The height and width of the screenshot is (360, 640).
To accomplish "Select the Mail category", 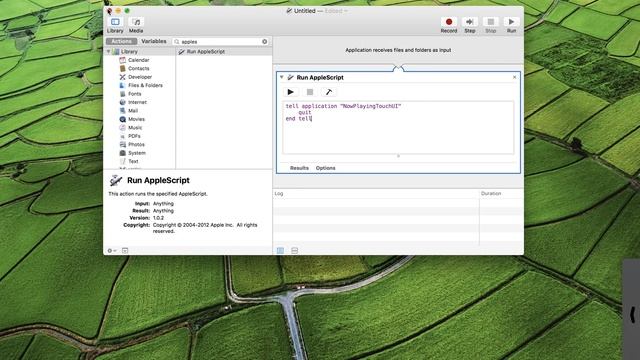I will [133, 111].
